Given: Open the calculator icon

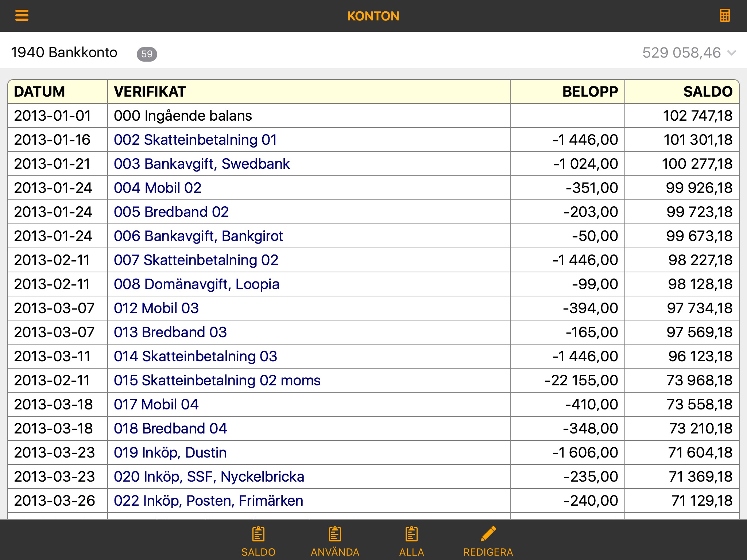Looking at the screenshot, I should 725,16.
